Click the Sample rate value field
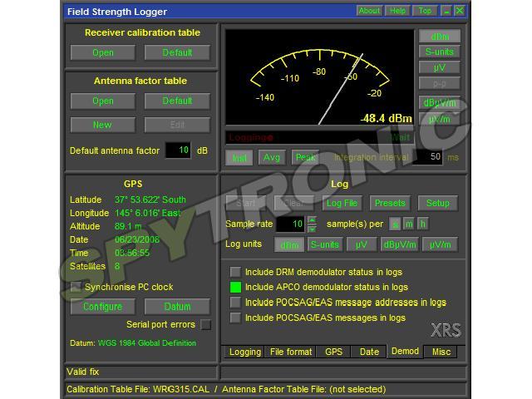Screen dimensions: 532x399 click(x=290, y=224)
